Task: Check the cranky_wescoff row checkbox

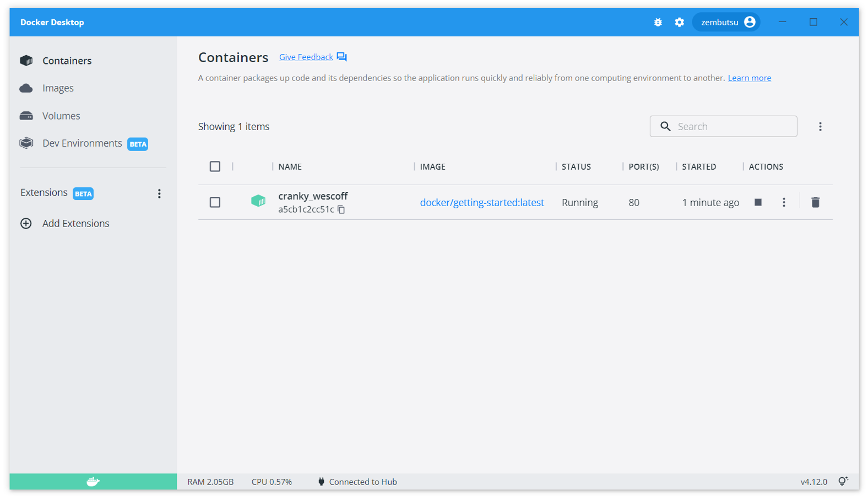Action: [x=215, y=202]
